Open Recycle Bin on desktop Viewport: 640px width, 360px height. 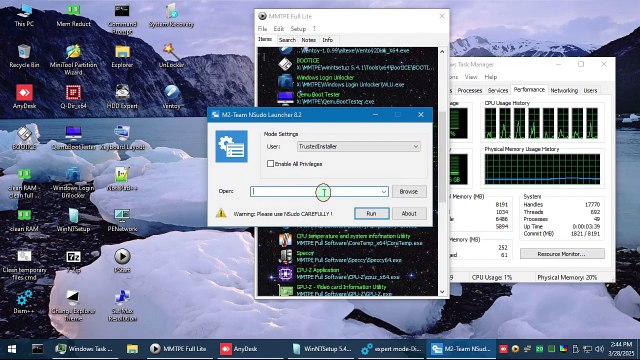[24, 56]
